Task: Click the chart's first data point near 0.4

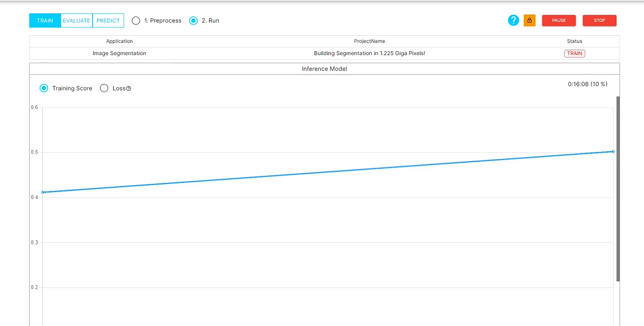Action: (x=43, y=192)
